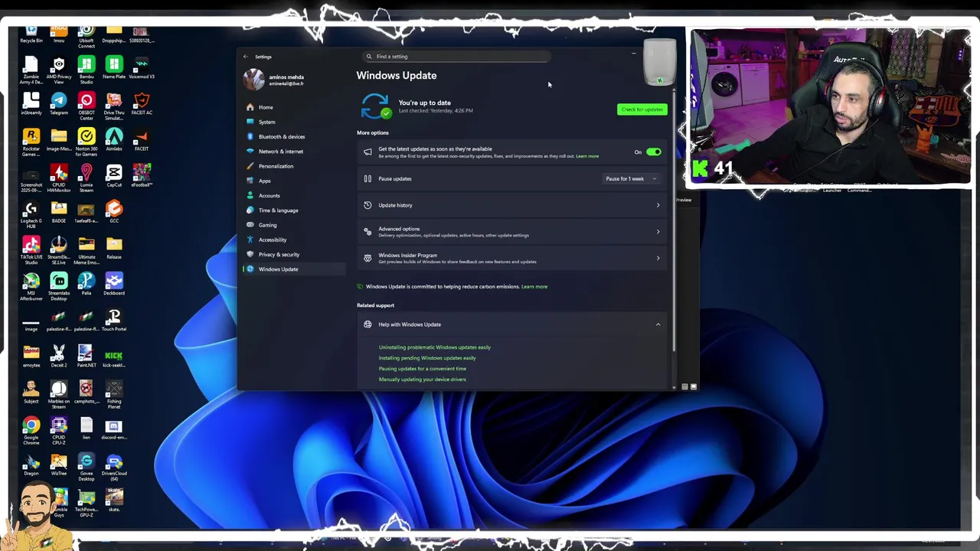Select Accounts in the sidebar

294,195
